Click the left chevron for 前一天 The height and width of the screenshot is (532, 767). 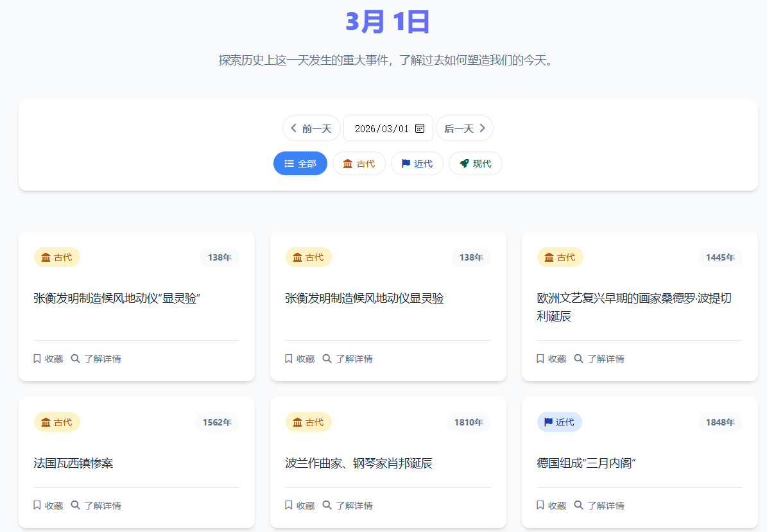tap(294, 128)
